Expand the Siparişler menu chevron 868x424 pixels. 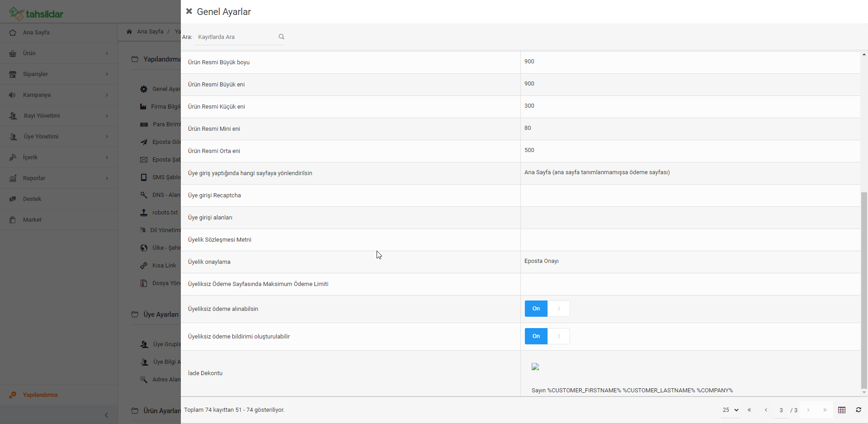tap(107, 74)
